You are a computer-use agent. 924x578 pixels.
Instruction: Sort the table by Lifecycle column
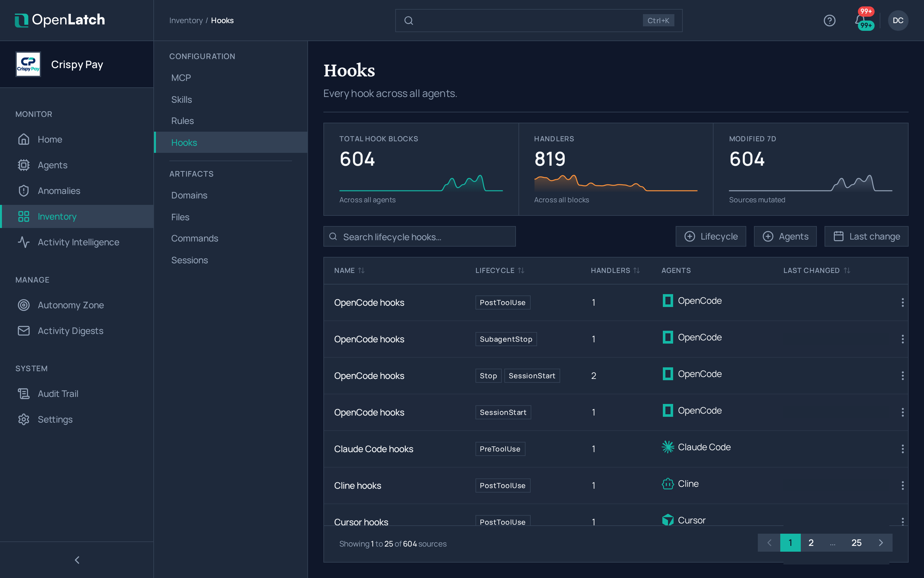coord(500,270)
